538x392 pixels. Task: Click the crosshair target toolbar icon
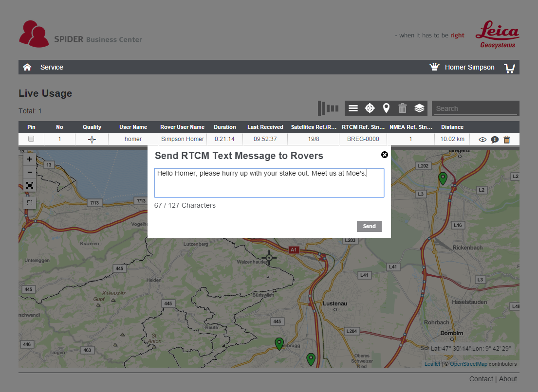[370, 108]
